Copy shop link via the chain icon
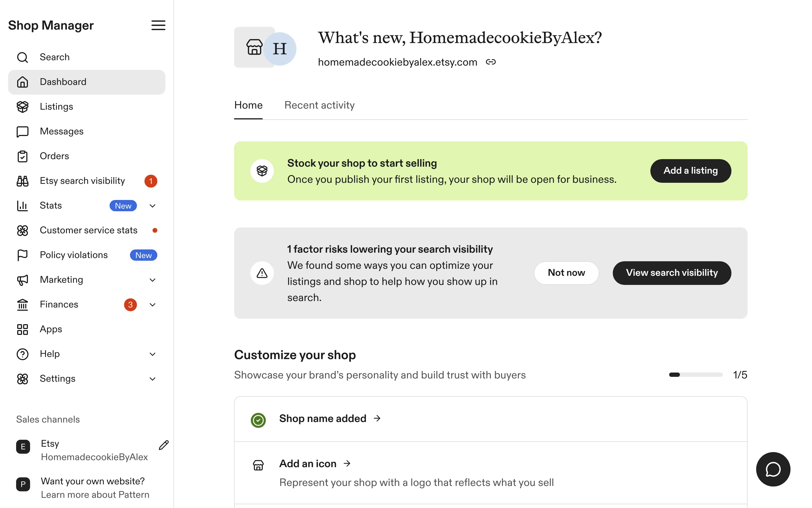 (491, 62)
